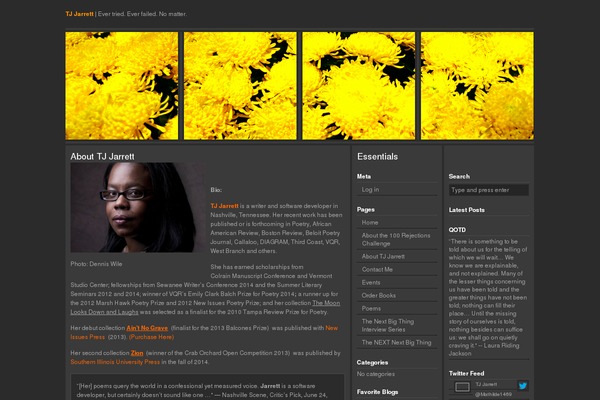Open the Ain't No Grave collection link
The image size is (600, 400).
pyautogui.click(x=147, y=328)
